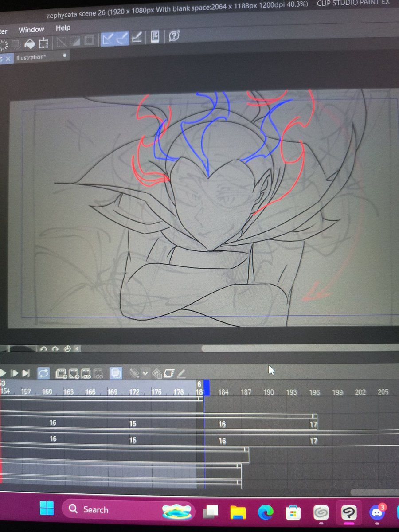Launch Microsoft Edge from taskbar
399x532 pixels.
coord(266,513)
